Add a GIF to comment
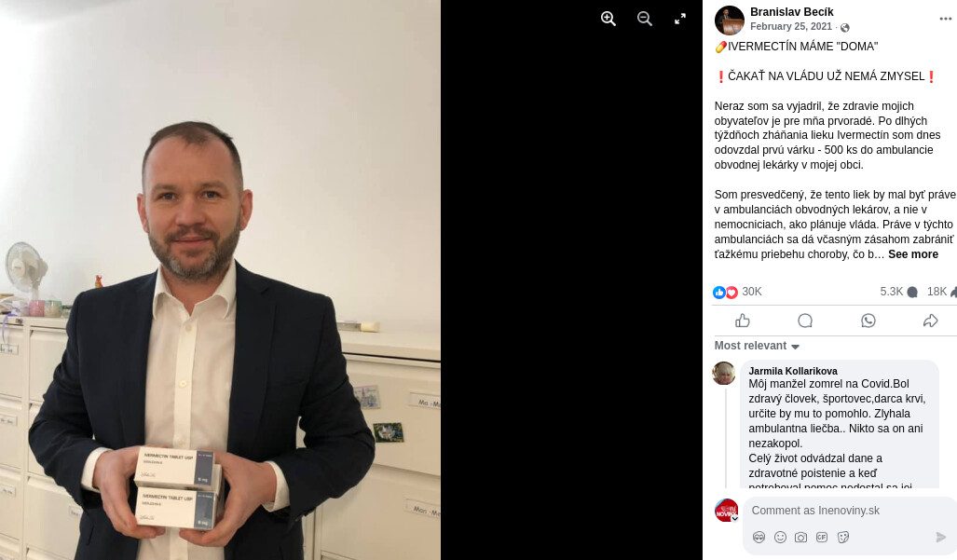 pyautogui.click(x=822, y=537)
